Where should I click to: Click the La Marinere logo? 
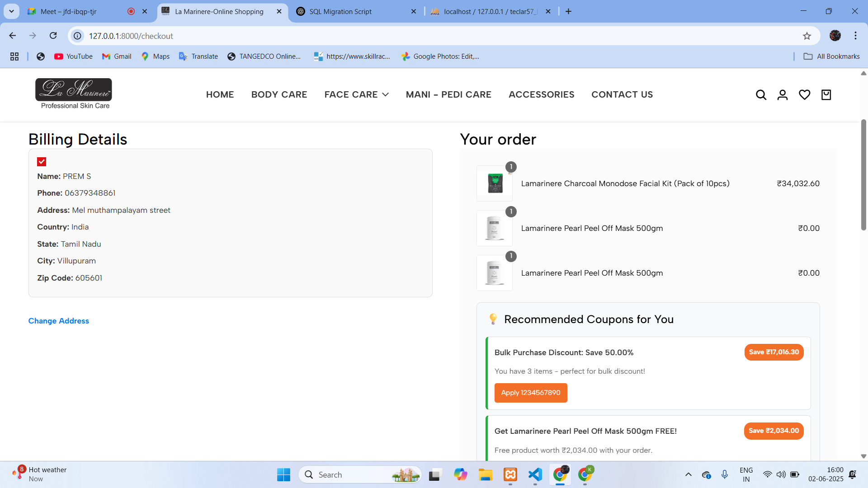pyautogui.click(x=74, y=94)
